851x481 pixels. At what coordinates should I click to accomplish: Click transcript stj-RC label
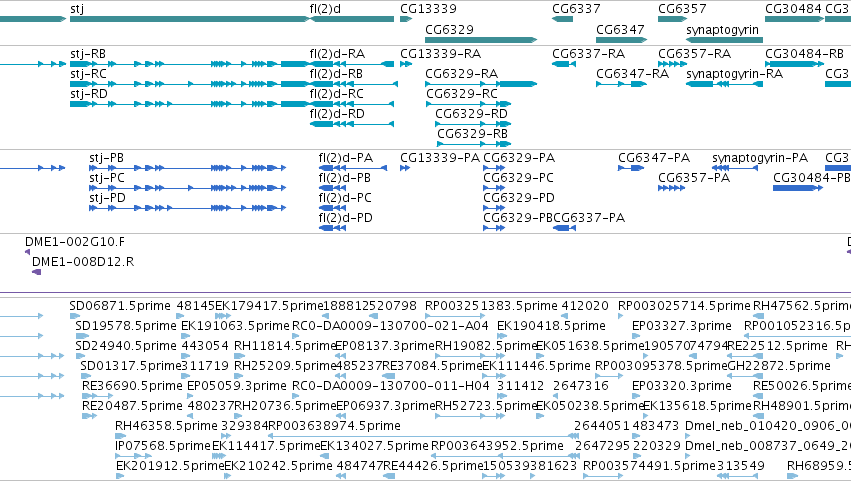tap(88, 74)
